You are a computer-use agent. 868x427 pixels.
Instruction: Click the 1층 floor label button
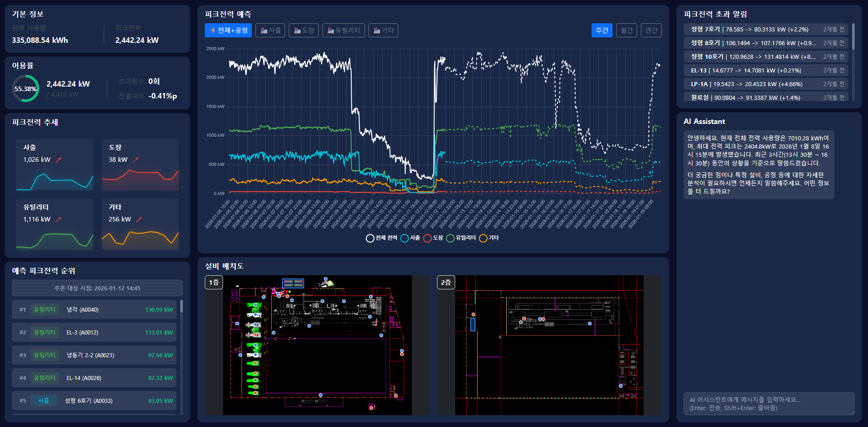214,283
